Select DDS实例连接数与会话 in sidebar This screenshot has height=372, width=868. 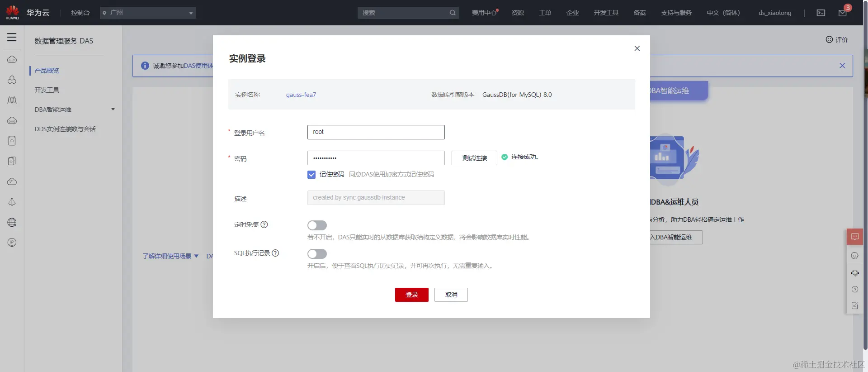(65, 129)
